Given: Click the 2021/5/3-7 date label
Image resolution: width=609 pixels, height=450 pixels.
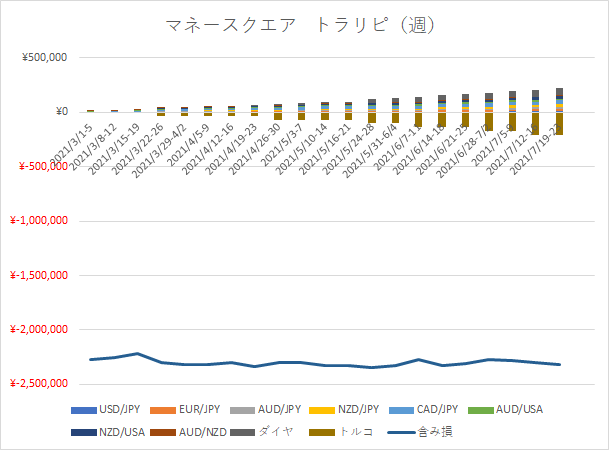Looking at the screenshot, I should coord(282,145).
